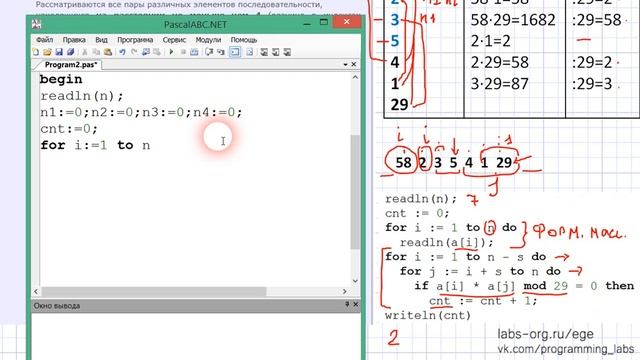Click the PascalABC.NET title bar text
Viewport: 640px width, 360px height.
[x=195, y=24]
